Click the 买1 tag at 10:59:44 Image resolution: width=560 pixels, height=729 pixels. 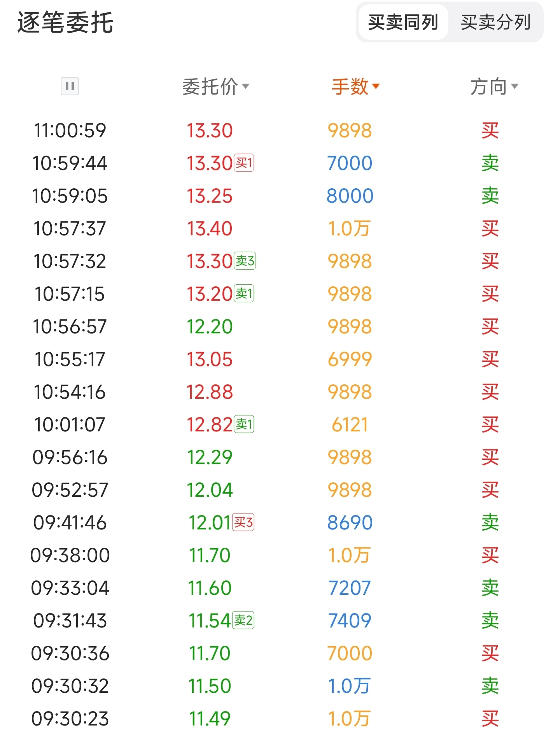point(244,163)
